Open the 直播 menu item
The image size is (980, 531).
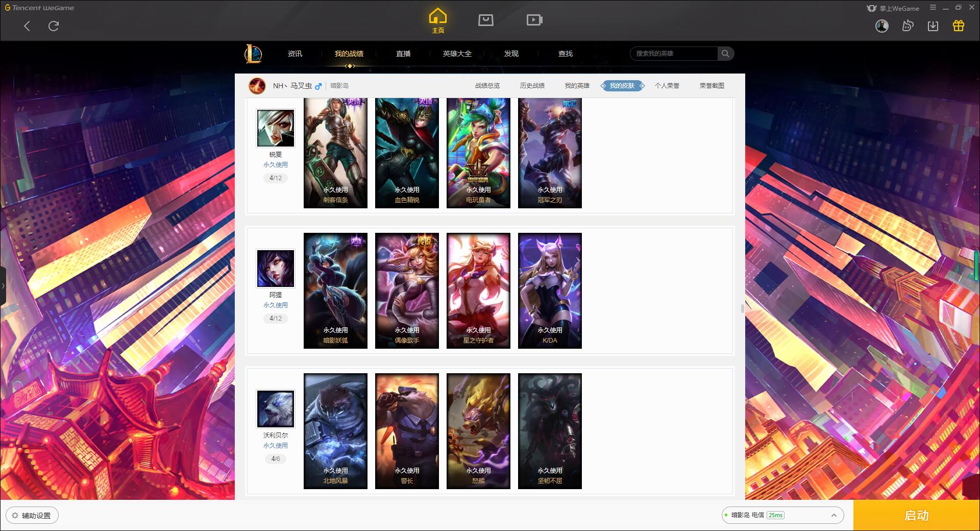coord(403,54)
